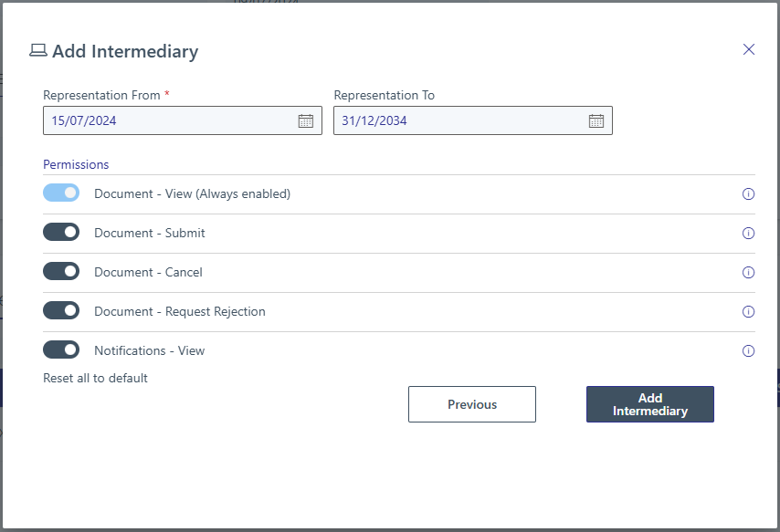
Task: Click the Notifications - View info icon
Action: (748, 350)
